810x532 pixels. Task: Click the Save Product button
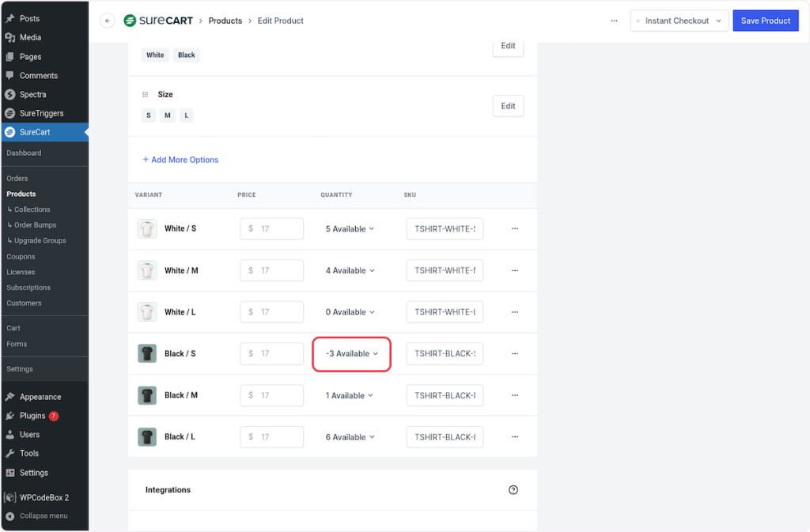pyautogui.click(x=765, y=21)
